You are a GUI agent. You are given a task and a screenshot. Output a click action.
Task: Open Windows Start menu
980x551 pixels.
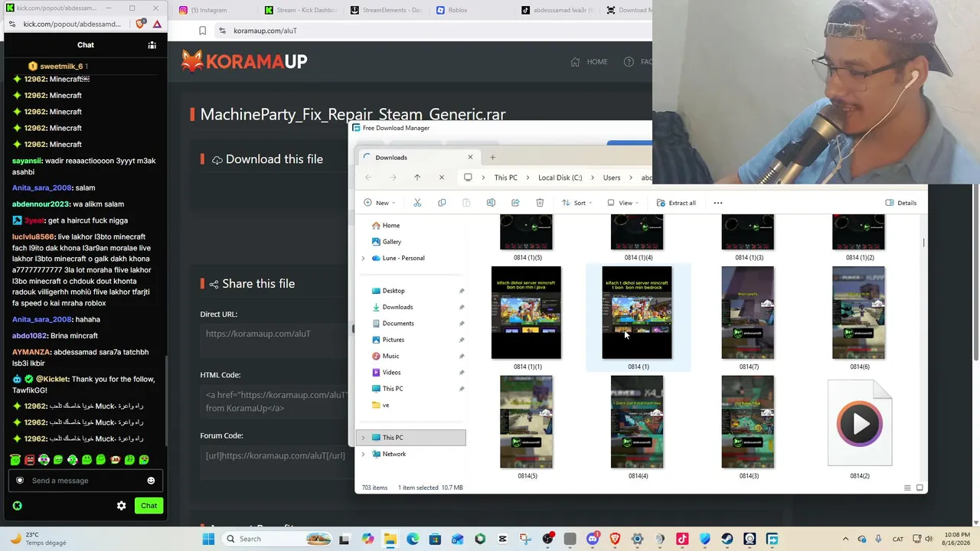tap(208, 539)
